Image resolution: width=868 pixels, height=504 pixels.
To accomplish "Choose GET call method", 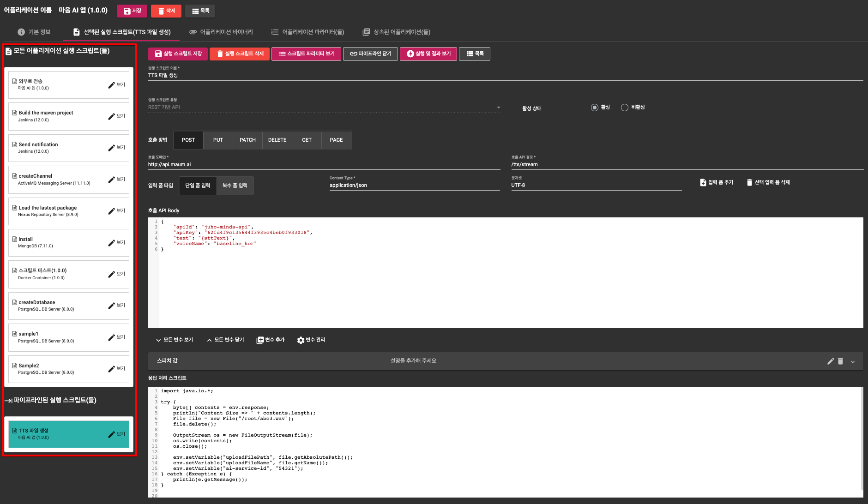I will (307, 140).
